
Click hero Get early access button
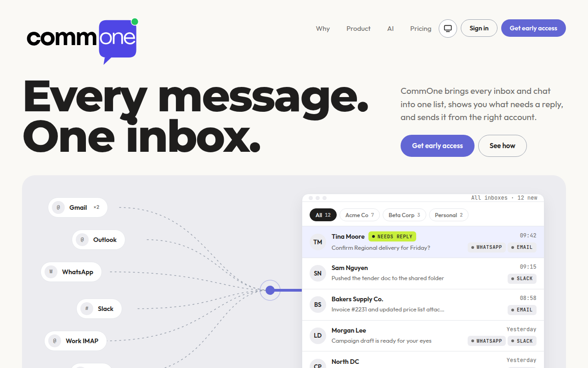(x=437, y=146)
